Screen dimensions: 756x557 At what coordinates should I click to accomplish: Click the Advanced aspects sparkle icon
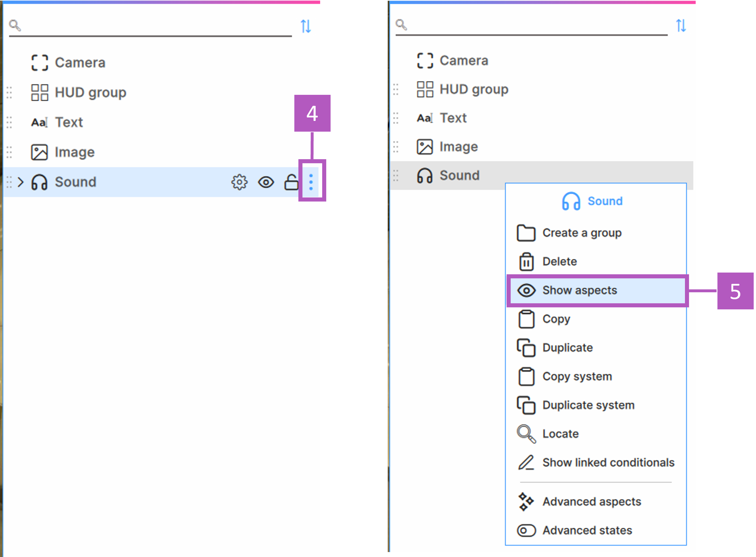click(526, 502)
